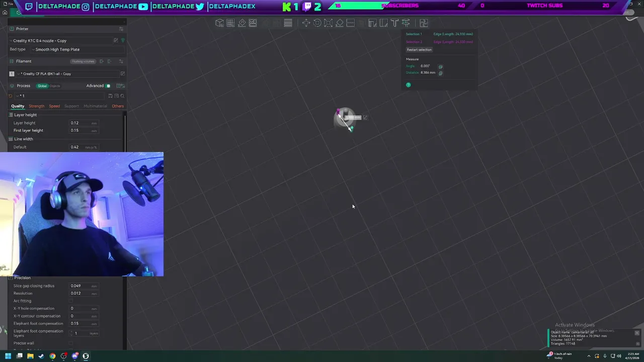
Task: Search process settings with magnifier icon
Action: (122, 96)
